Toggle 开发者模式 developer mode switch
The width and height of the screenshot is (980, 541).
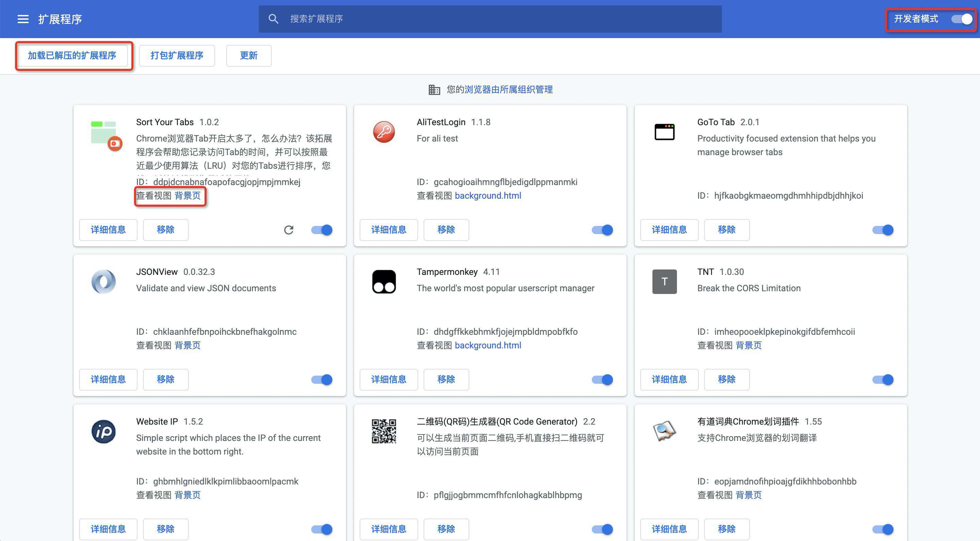pos(962,19)
